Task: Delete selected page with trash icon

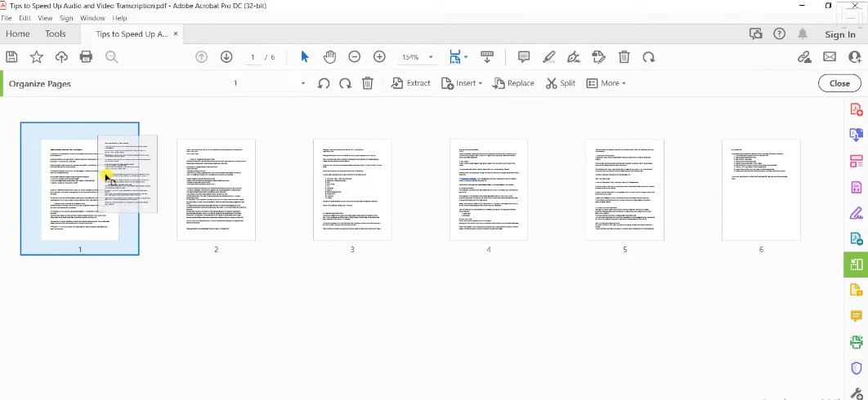Action: 368,83
